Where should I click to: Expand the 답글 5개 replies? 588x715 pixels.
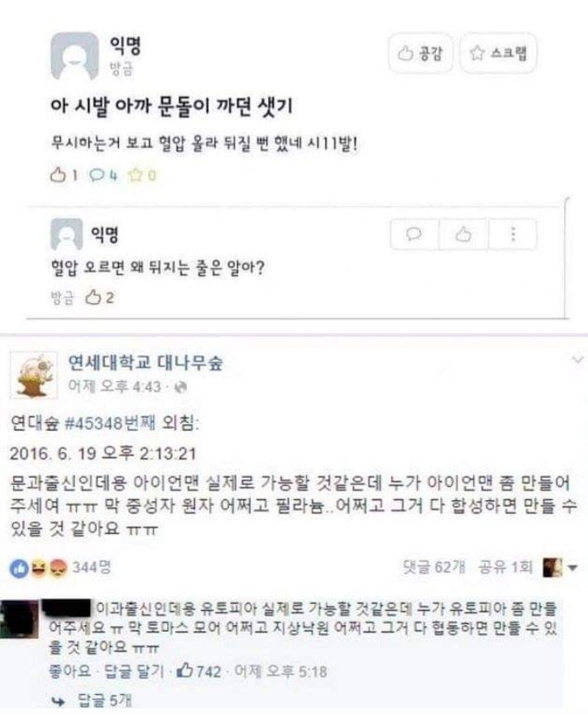click(x=104, y=700)
